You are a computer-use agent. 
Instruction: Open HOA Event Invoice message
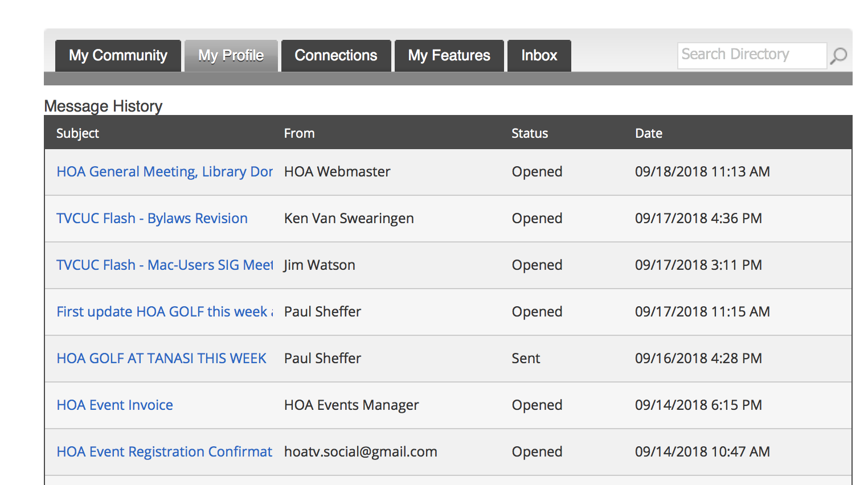click(x=115, y=405)
